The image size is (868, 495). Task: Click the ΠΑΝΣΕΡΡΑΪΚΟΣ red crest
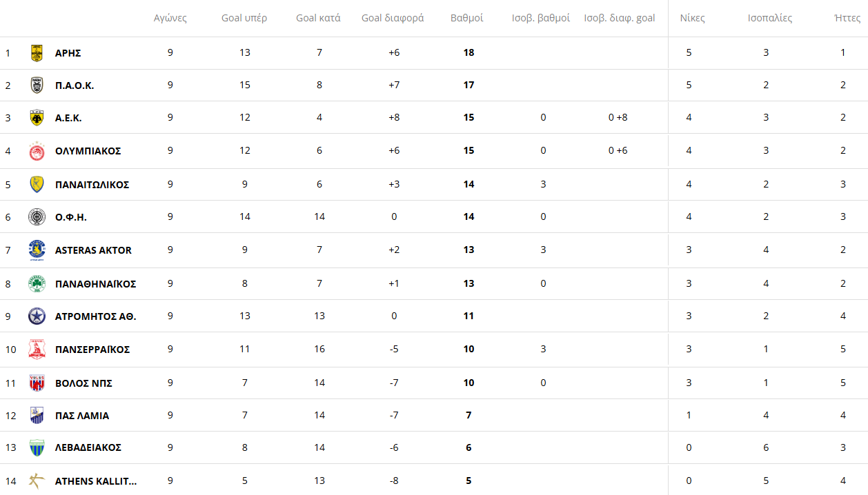click(x=37, y=350)
